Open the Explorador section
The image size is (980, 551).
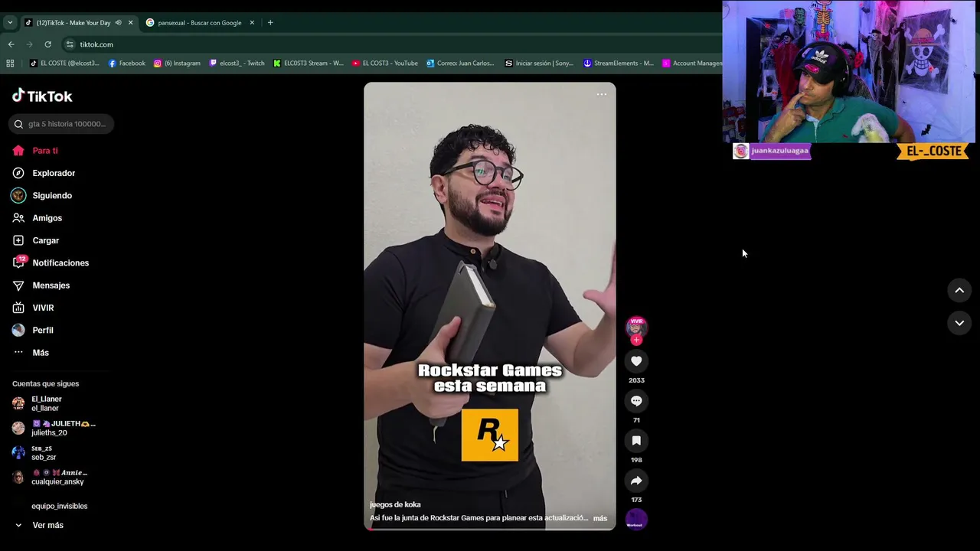44,173
